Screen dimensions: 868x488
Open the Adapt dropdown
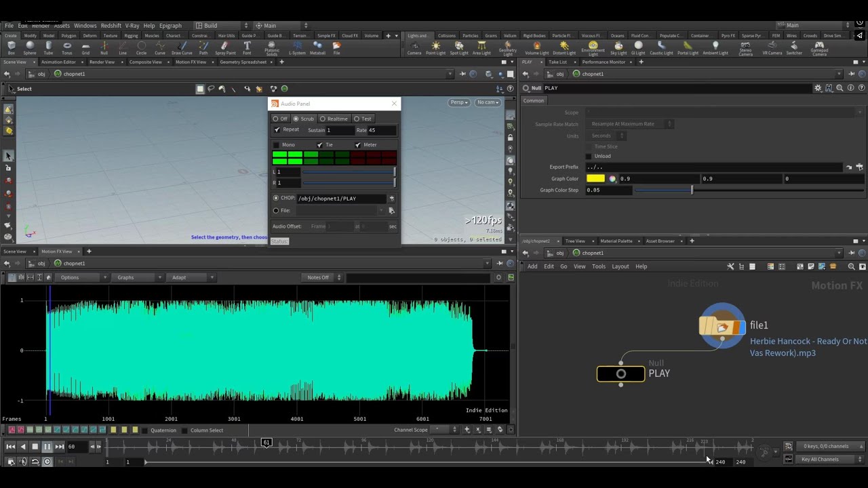192,277
